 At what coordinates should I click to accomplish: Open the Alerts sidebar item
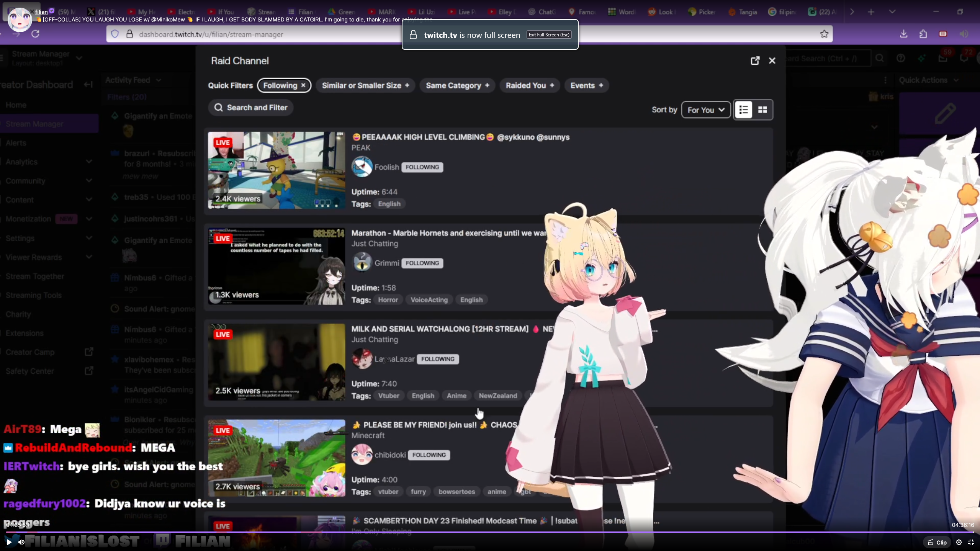[16, 143]
